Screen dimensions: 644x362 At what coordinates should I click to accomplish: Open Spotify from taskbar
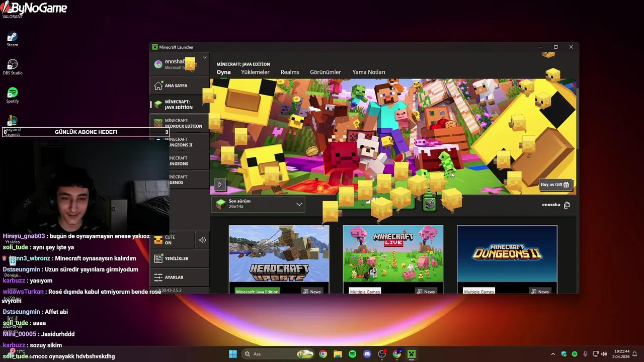[352, 354]
